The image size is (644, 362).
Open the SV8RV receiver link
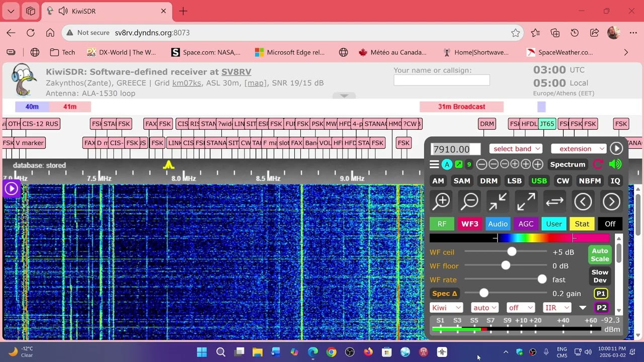(x=236, y=72)
